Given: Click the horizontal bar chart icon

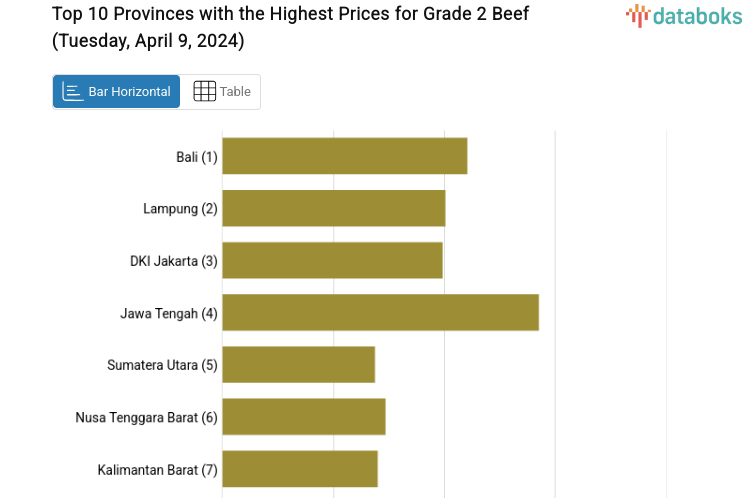Looking at the screenshot, I should (73, 92).
